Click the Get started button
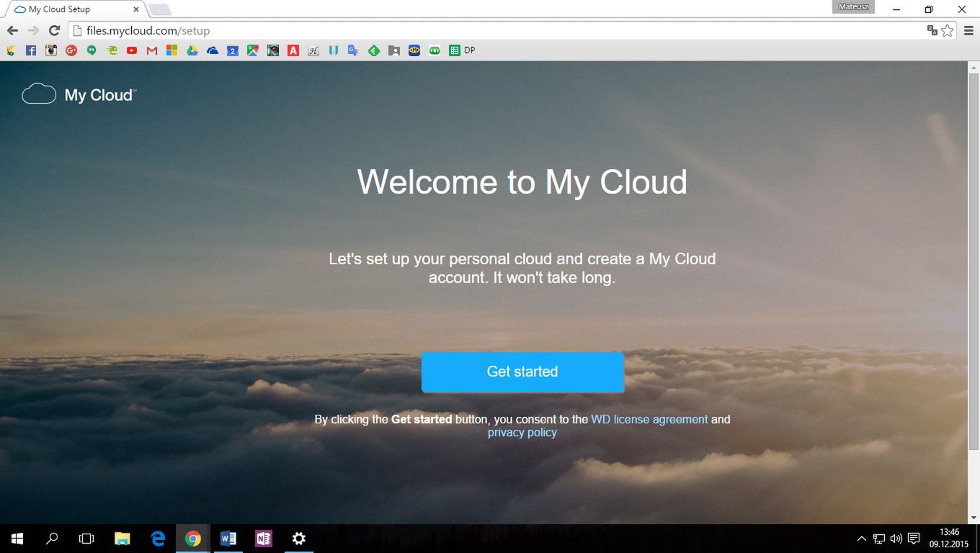The image size is (980, 553). click(x=522, y=372)
